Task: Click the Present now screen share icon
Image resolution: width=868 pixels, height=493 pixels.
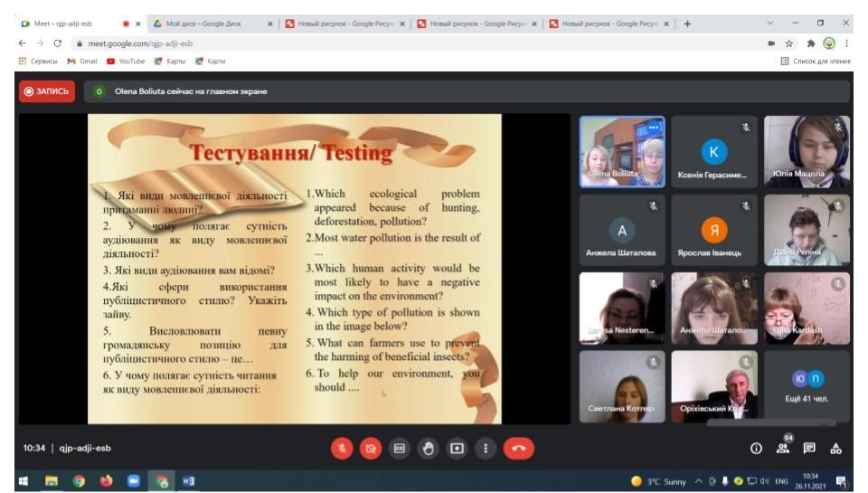Action: [458, 448]
